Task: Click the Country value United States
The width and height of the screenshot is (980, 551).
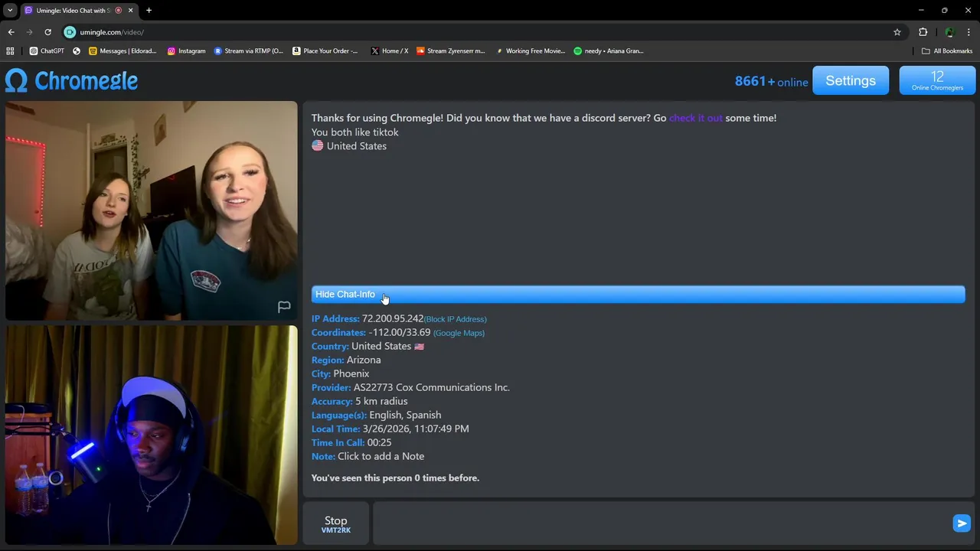Action: (x=387, y=346)
